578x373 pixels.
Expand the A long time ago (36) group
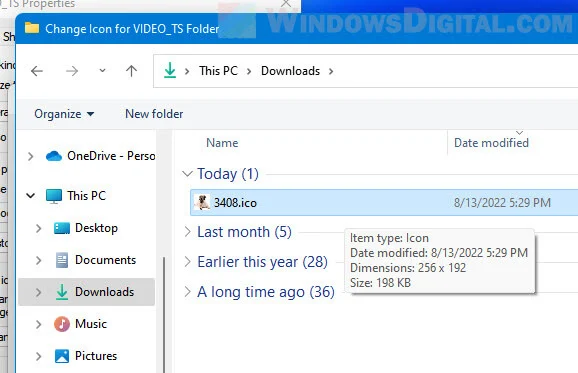click(188, 292)
